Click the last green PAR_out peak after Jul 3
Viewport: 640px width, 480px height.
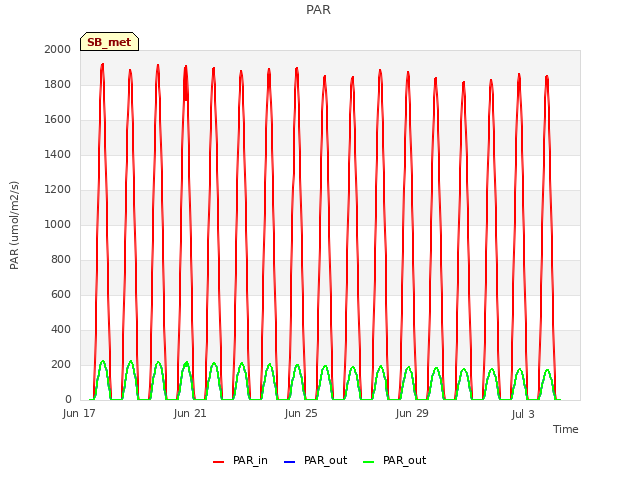point(547,371)
